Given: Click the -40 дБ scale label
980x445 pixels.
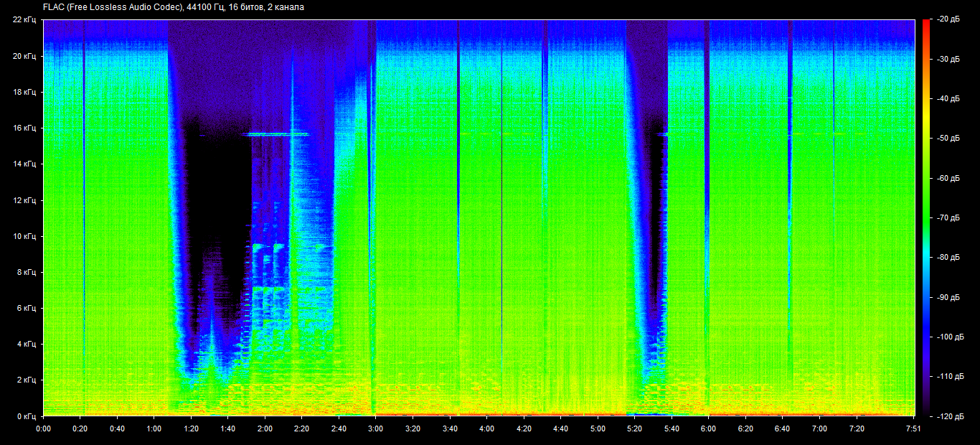Looking at the screenshot, I should 948,98.
